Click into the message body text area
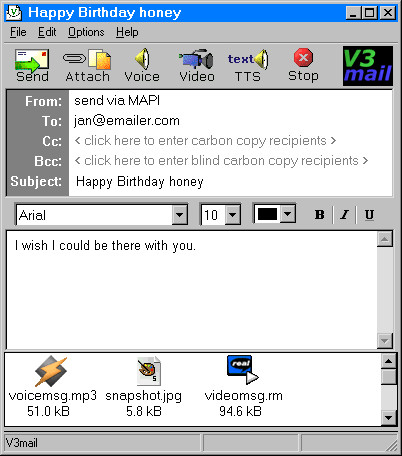This screenshot has height=456, width=402. pos(192,290)
